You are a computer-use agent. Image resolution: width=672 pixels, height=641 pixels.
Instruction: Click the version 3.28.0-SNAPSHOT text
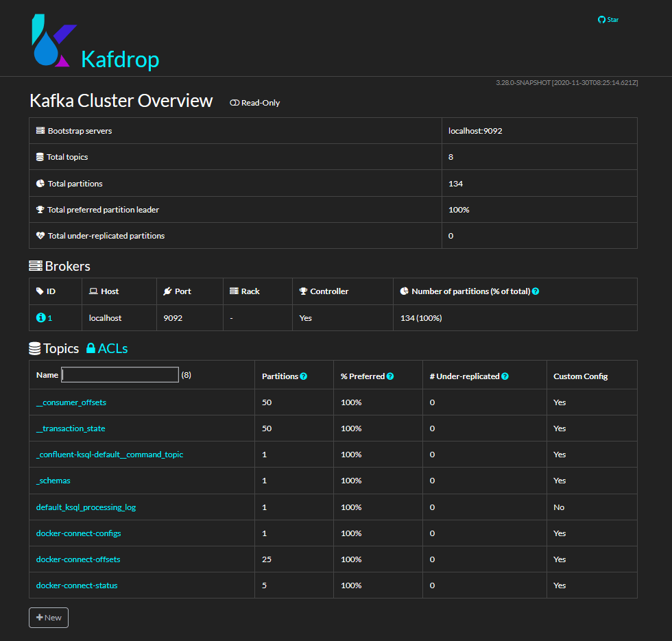[x=567, y=83]
